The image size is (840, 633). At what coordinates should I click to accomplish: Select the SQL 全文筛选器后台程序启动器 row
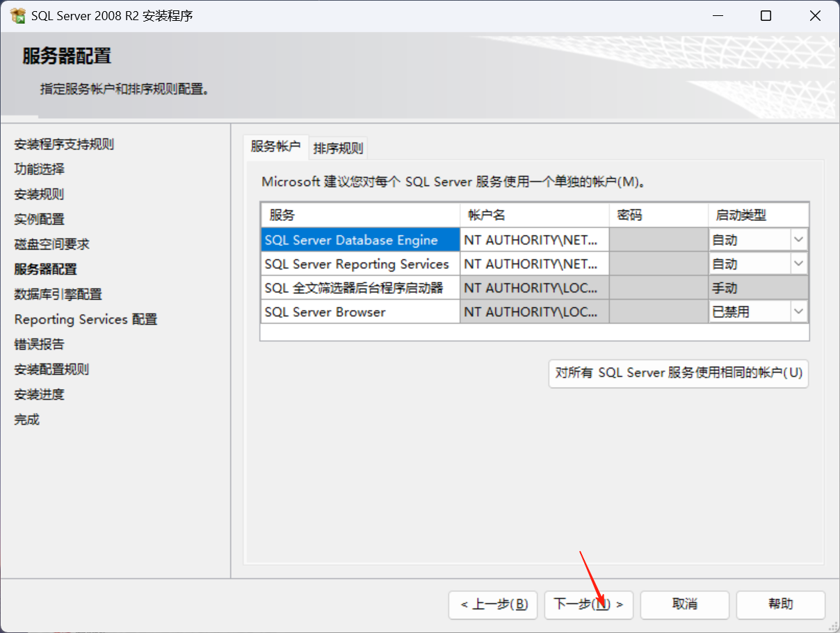[x=360, y=288]
